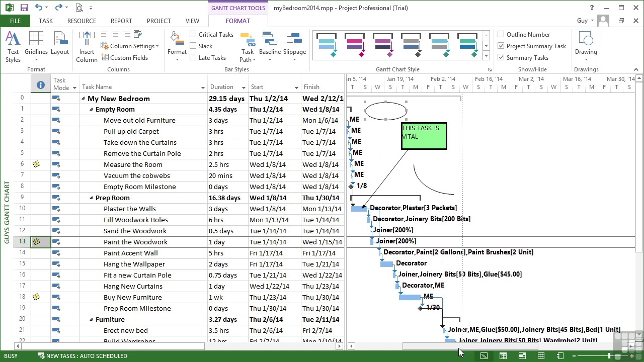Toggle the Wrap Text icon
The height and width of the screenshot is (362, 644).
pyautogui.click(x=138, y=34)
